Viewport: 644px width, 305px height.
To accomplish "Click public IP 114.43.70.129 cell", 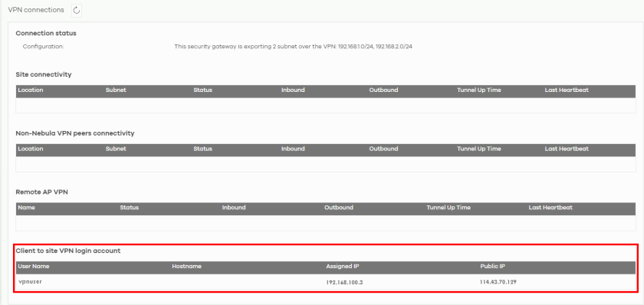I will [498, 283].
